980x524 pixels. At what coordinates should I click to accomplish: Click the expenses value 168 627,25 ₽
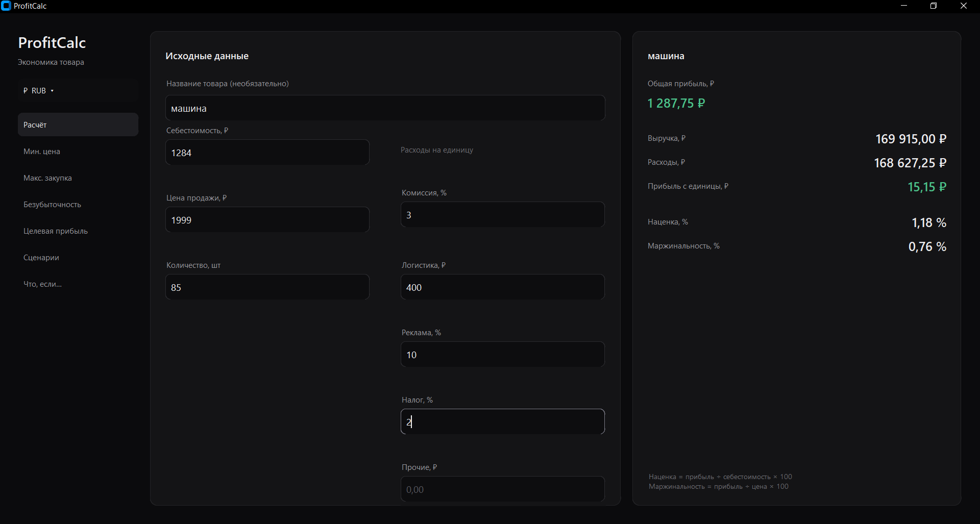click(910, 163)
